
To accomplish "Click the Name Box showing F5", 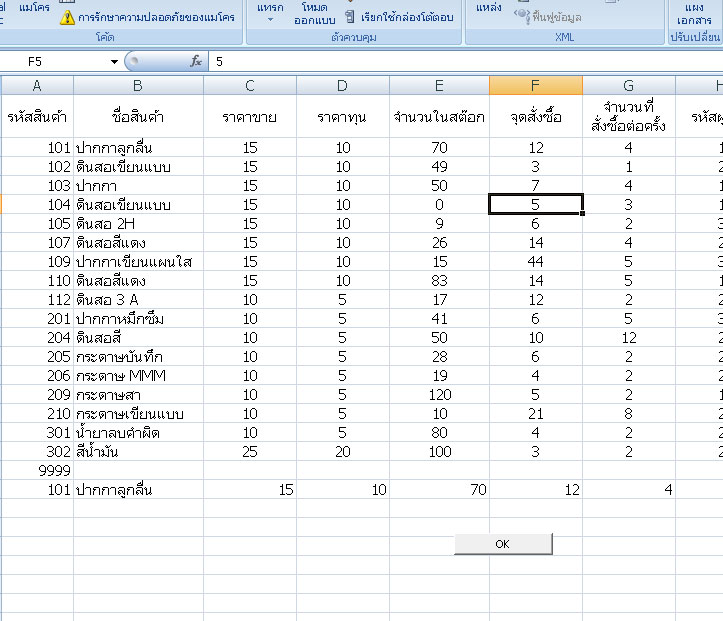I will click(58, 61).
